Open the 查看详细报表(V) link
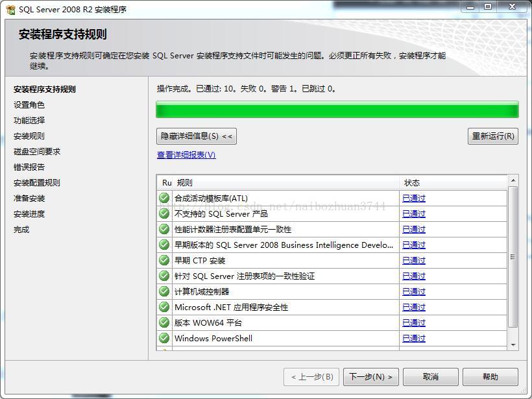This screenshot has height=399, width=532. 186,155
